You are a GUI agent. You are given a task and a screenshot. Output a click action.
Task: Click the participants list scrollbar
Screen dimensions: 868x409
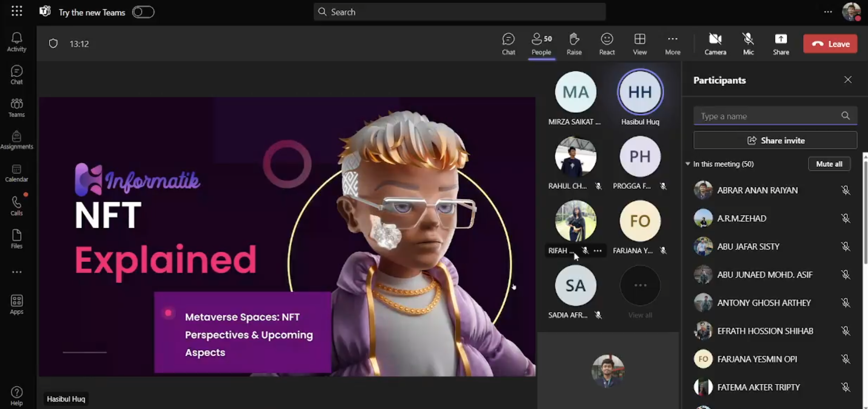(x=865, y=211)
